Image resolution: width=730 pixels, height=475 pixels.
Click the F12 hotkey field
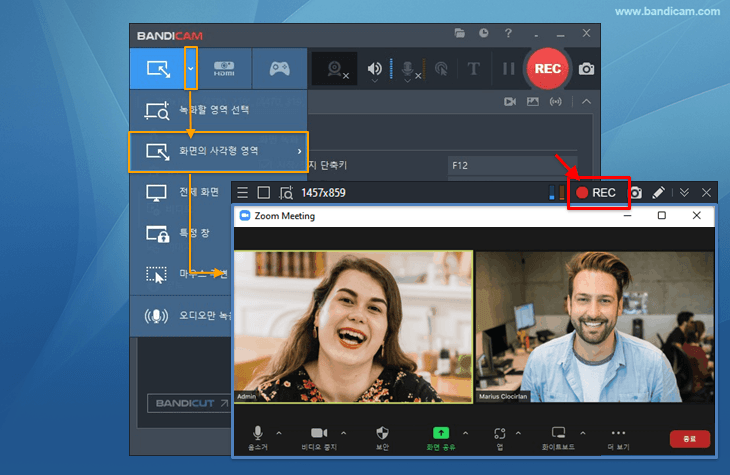[x=512, y=165]
